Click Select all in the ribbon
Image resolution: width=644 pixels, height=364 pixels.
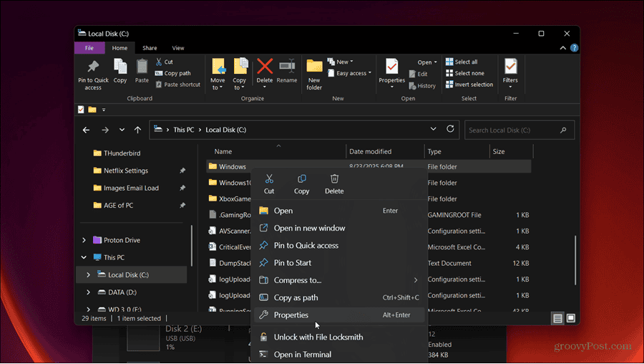point(462,62)
